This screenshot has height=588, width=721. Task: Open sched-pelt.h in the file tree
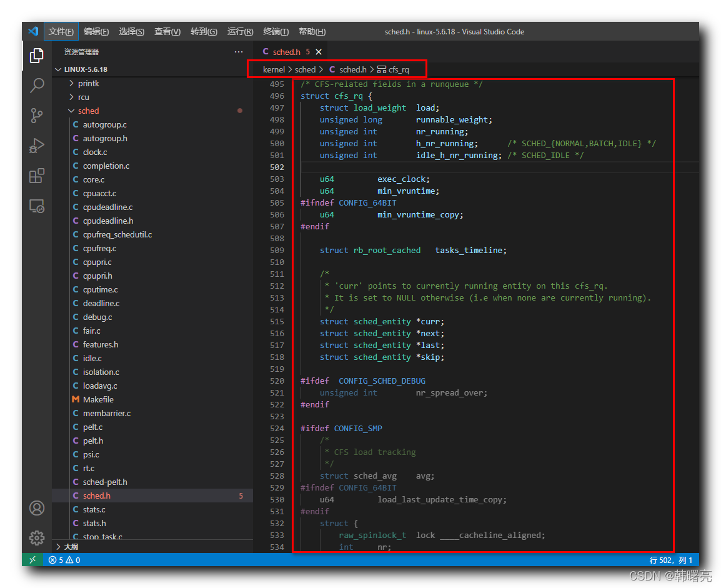[152, 482]
